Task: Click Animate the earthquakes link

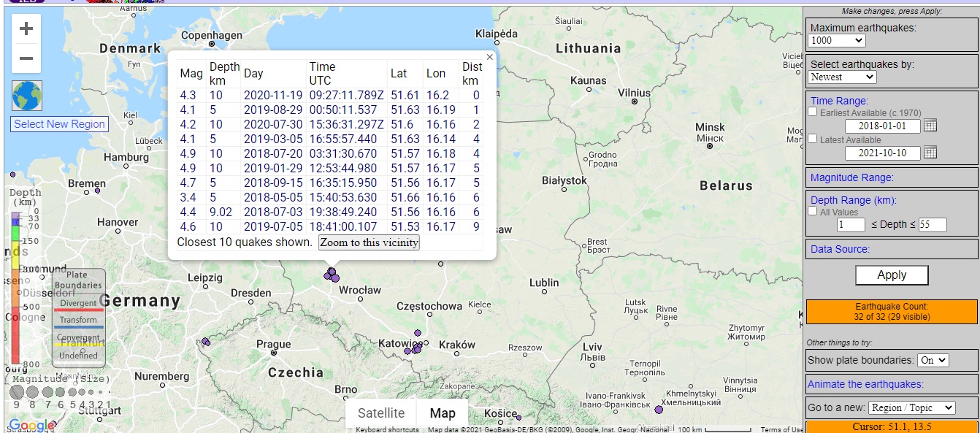Action: [x=865, y=384]
